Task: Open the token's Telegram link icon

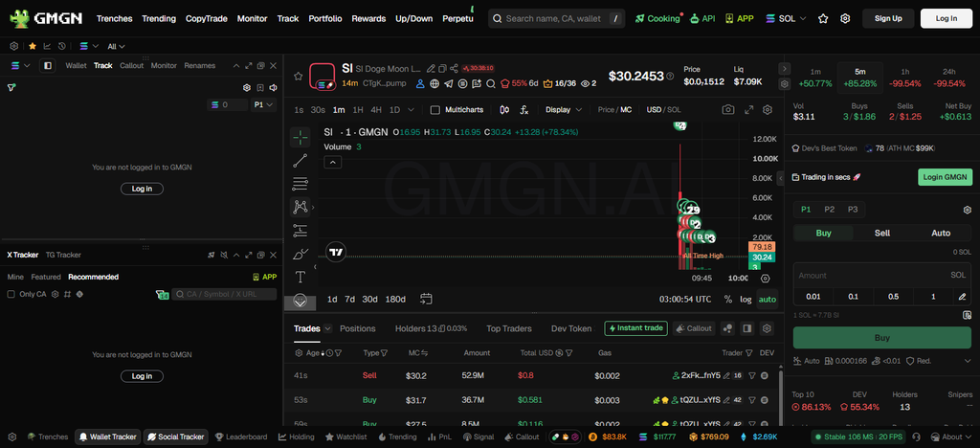Action: pyautogui.click(x=449, y=83)
